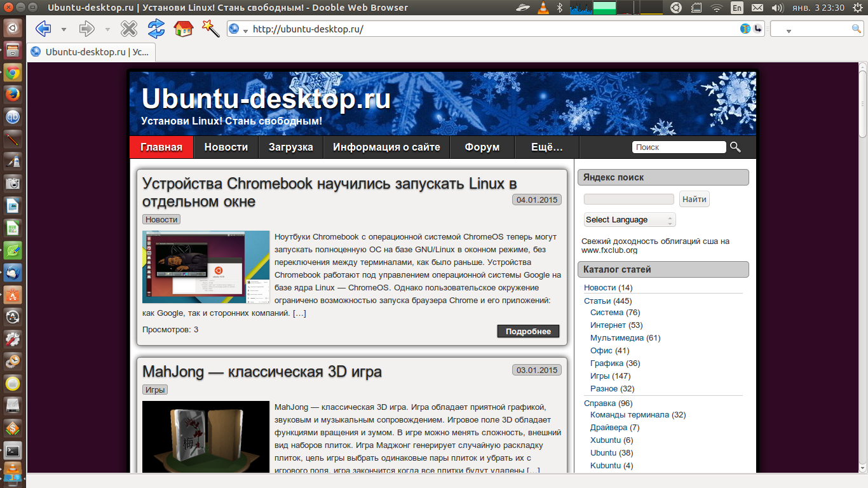Go back with the blue Back arrow

(43, 29)
